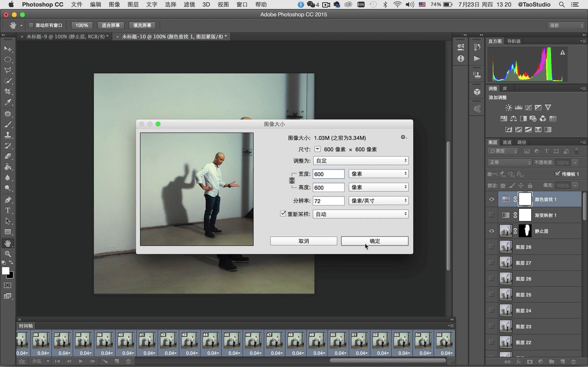This screenshot has width=588, height=367.
Task: Open the 滤镜 menu
Action: click(189, 4)
